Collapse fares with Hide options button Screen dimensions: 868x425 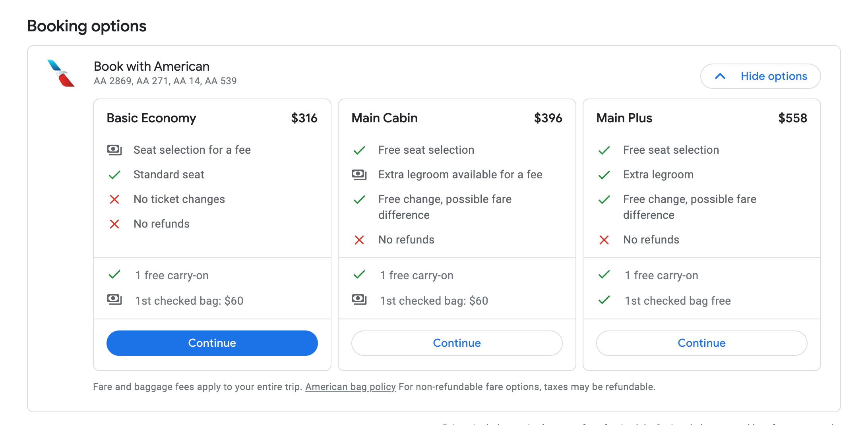point(773,76)
